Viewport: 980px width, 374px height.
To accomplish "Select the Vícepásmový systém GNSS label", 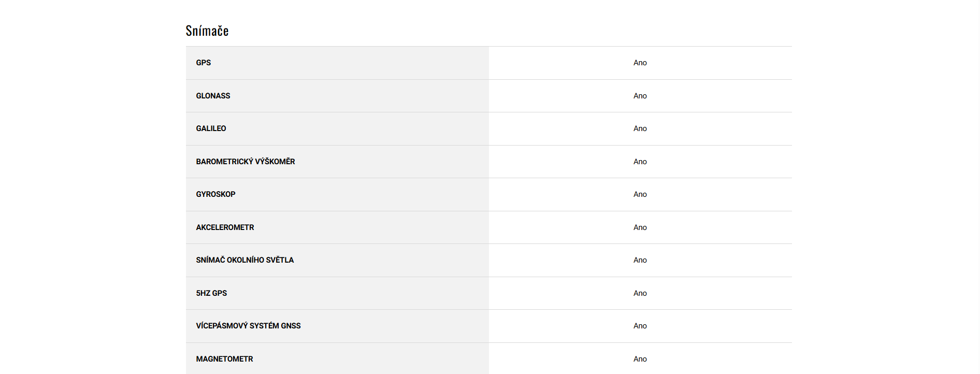I will (248, 326).
